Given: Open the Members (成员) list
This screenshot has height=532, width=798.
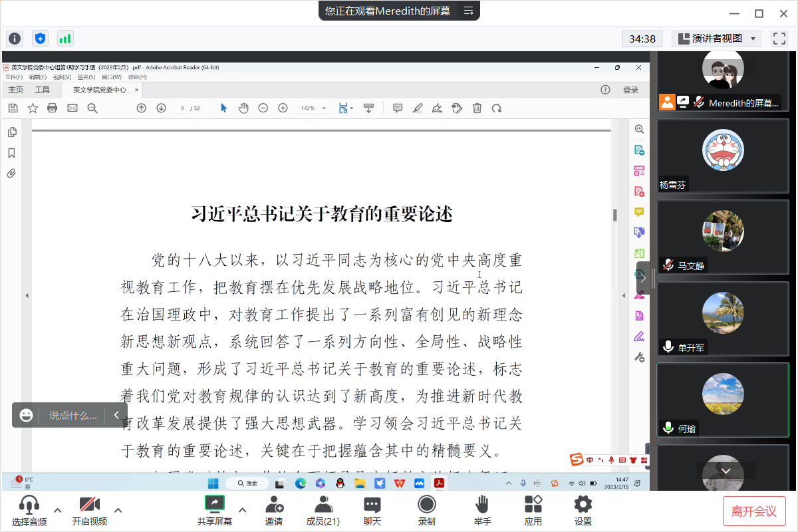Looking at the screenshot, I should 323,510.
